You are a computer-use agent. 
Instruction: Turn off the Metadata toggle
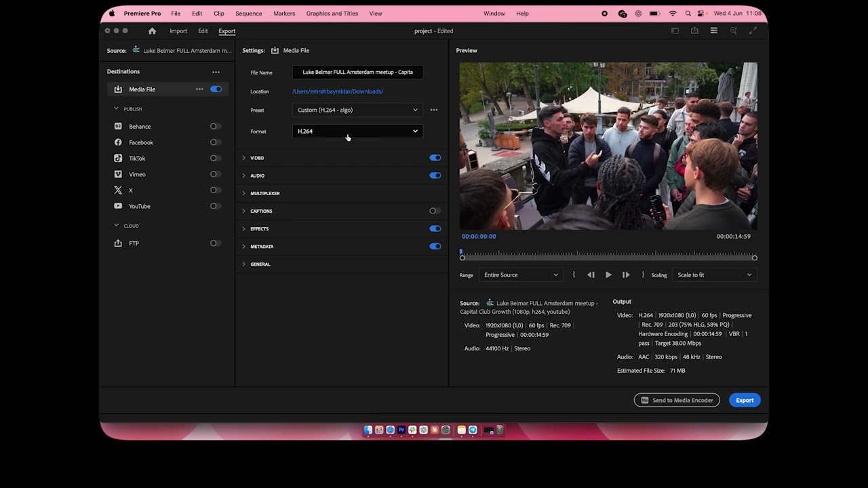(435, 246)
